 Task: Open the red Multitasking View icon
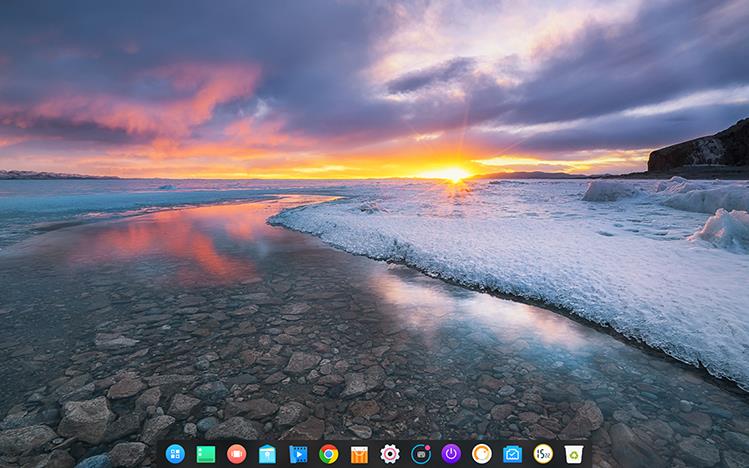236,454
